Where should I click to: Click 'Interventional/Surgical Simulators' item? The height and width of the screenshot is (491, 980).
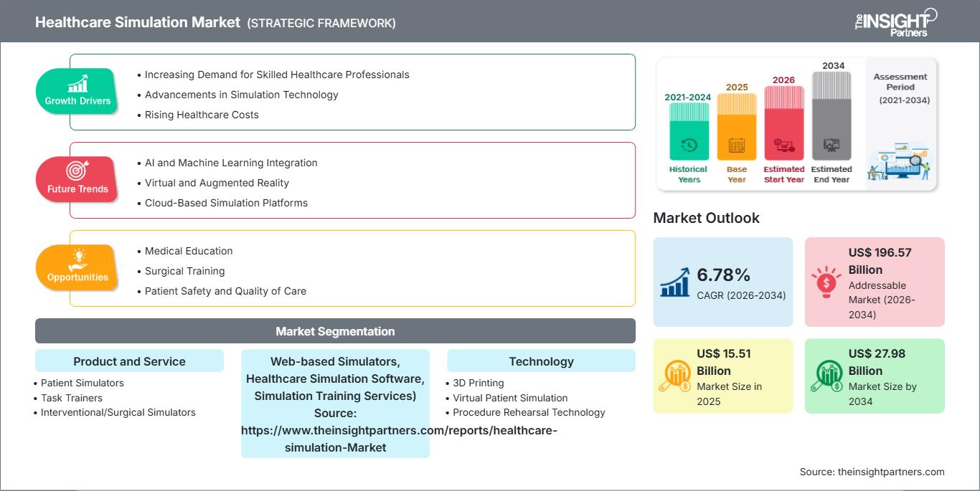[x=118, y=412]
